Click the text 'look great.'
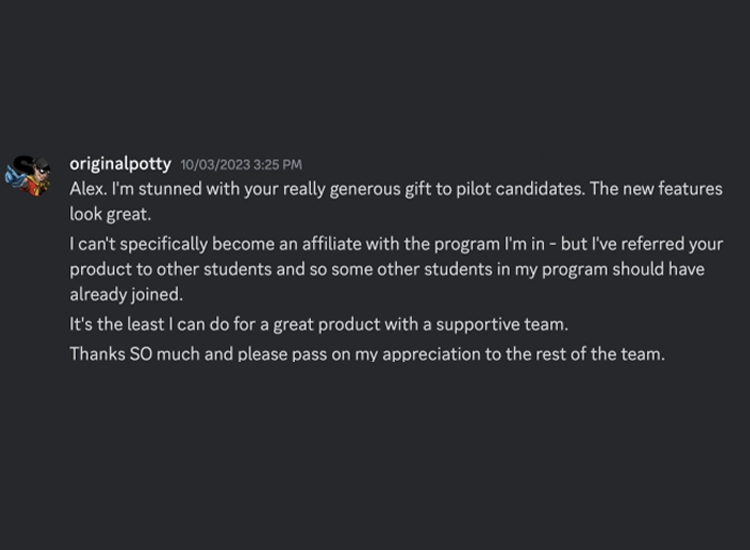 click(109, 214)
